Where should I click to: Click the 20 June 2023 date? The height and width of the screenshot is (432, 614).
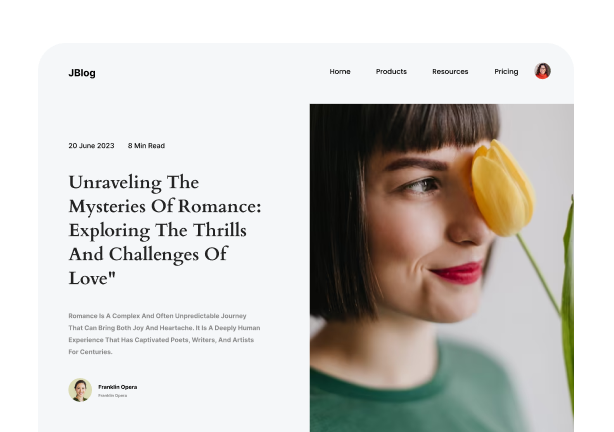(x=91, y=146)
